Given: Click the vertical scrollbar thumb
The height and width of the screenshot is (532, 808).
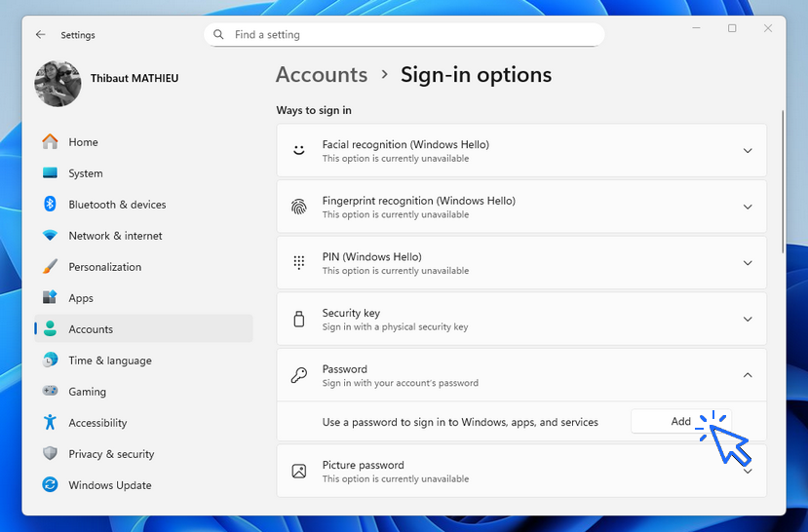Looking at the screenshot, I should [783, 181].
